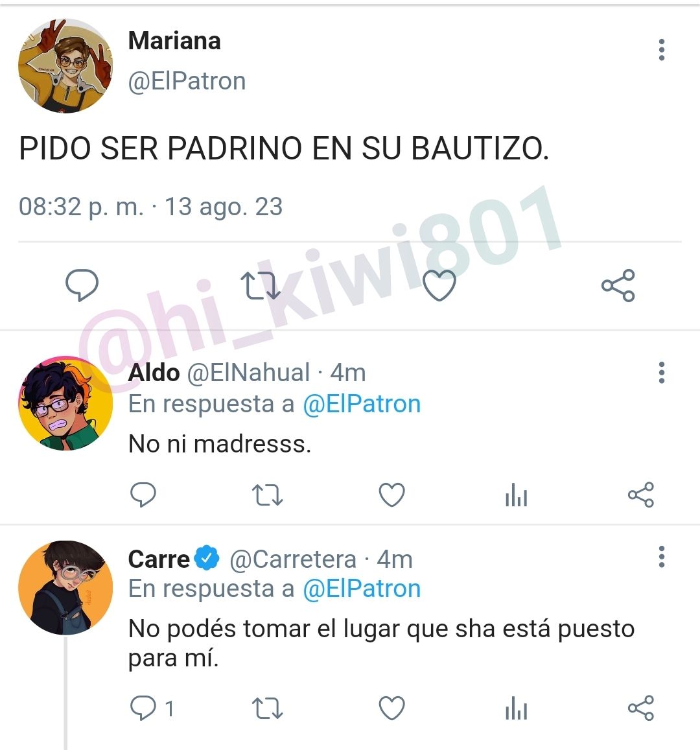
Task: View analytics for Aldo's reply
Action: click(x=517, y=495)
